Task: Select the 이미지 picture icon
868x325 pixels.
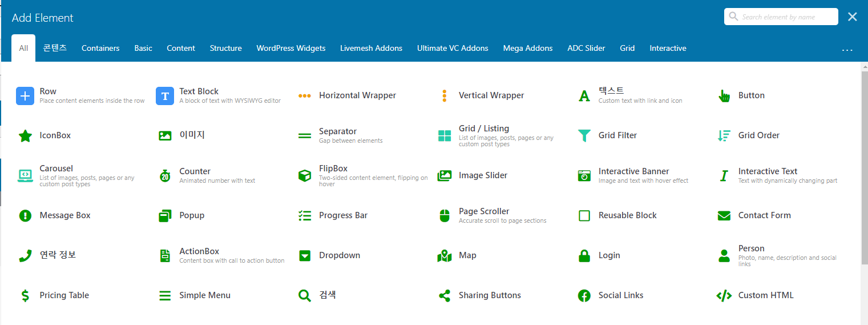Action: tap(165, 136)
